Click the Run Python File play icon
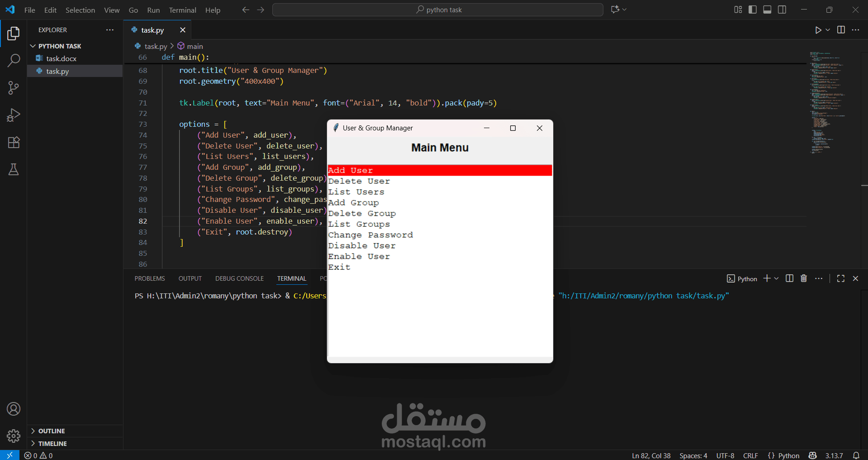Image resolution: width=868 pixels, height=460 pixels. 818,30
